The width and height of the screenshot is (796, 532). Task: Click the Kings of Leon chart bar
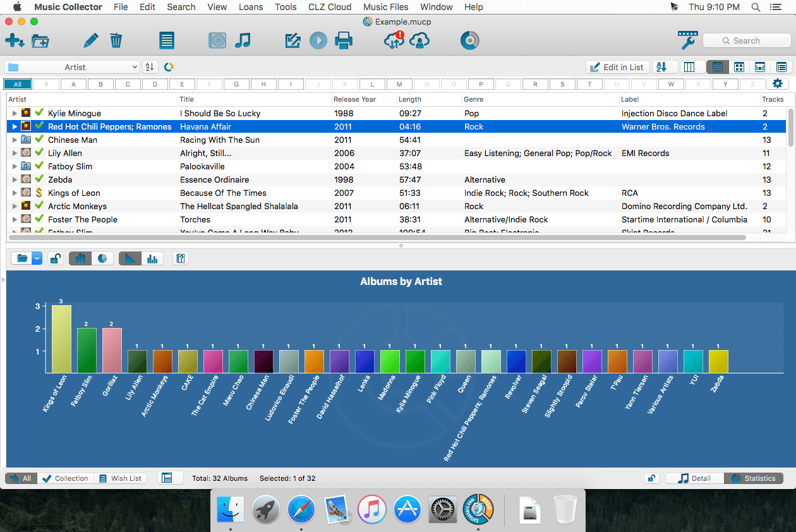pyautogui.click(x=61, y=339)
